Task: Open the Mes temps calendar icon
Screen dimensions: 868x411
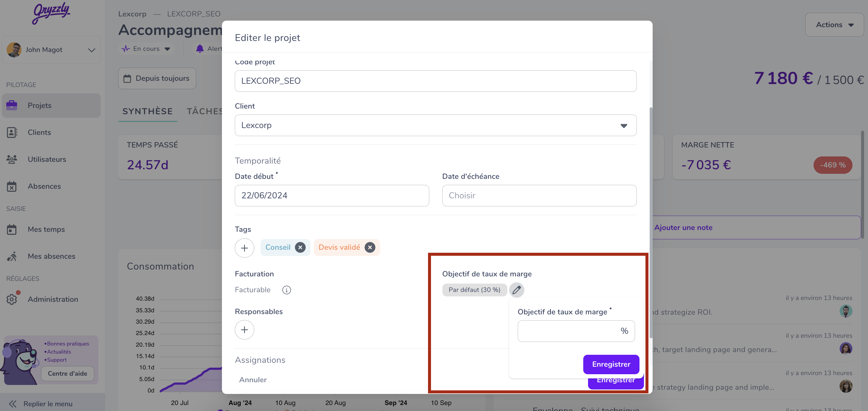Action: pyautogui.click(x=12, y=229)
